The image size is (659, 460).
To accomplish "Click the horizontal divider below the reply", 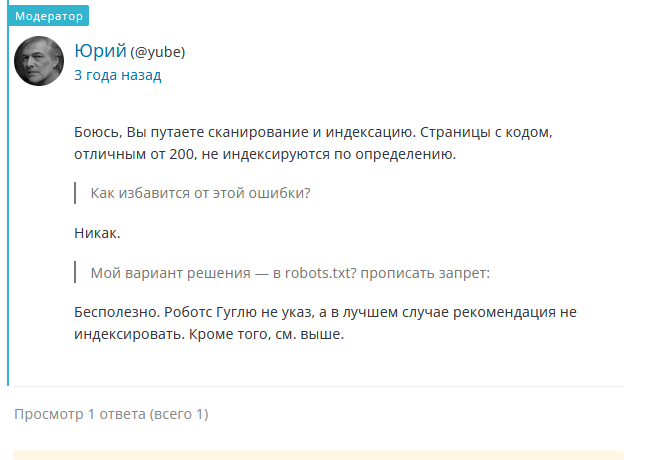I will [x=318, y=386].
